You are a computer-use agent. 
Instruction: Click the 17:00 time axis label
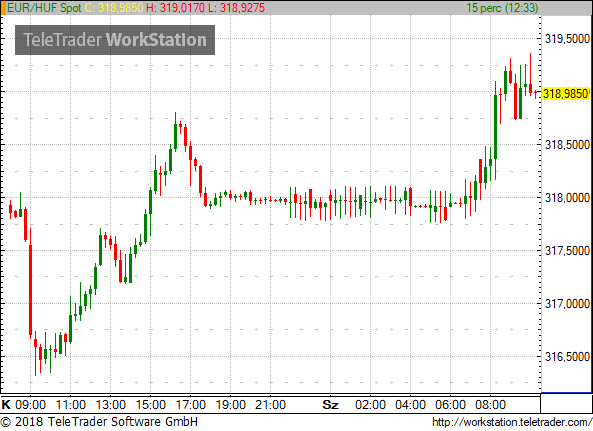point(191,405)
